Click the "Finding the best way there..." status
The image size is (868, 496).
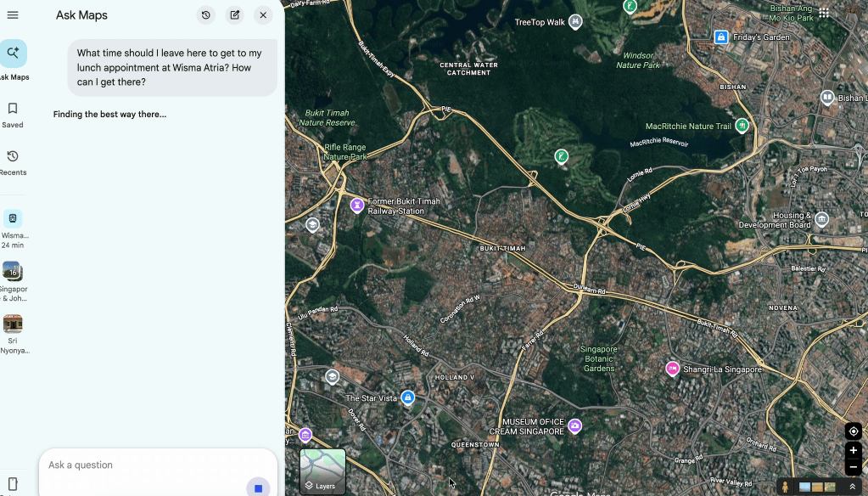pos(109,114)
